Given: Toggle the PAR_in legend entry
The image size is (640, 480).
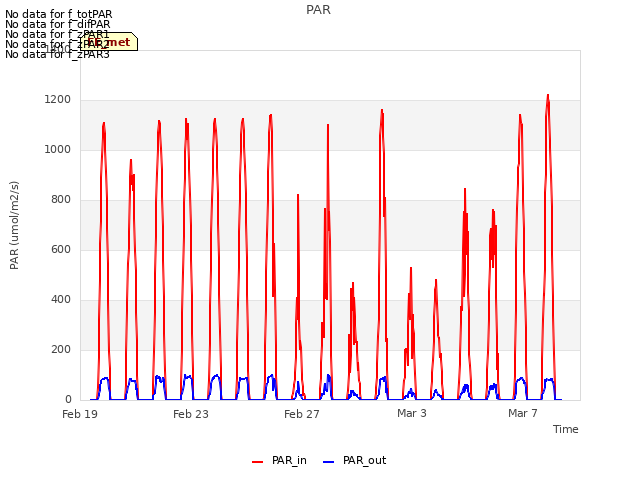Looking at the screenshot, I should [279, 461].
